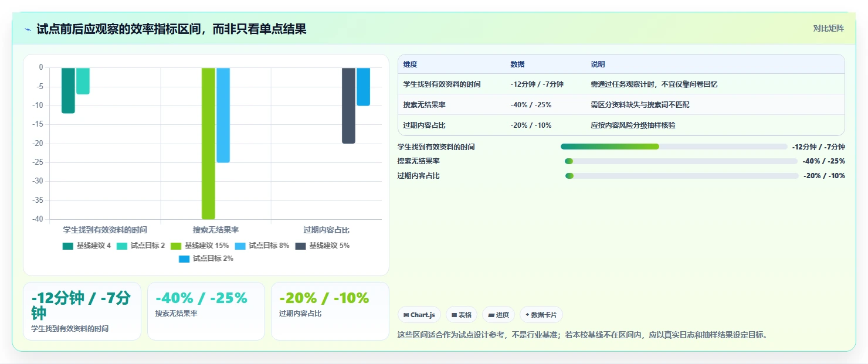Click the large -40% / -25% stat card value
The image size is (868, 364).
201,298
